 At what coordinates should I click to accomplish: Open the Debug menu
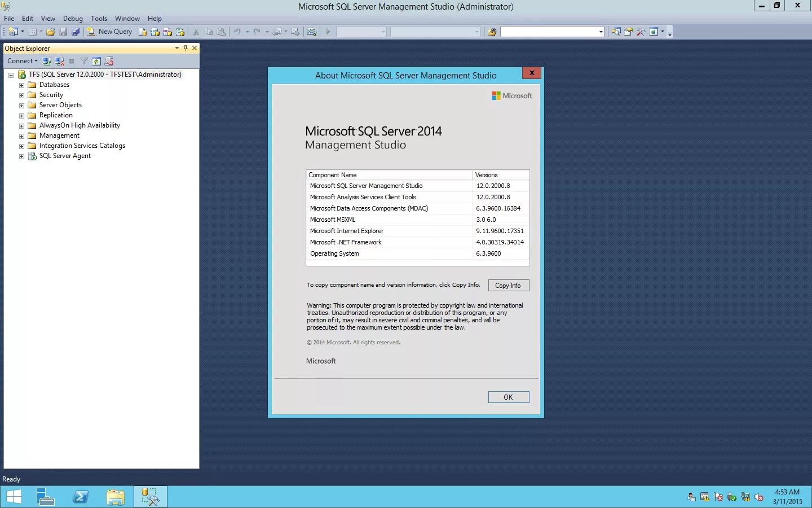(x=73, y=18)
